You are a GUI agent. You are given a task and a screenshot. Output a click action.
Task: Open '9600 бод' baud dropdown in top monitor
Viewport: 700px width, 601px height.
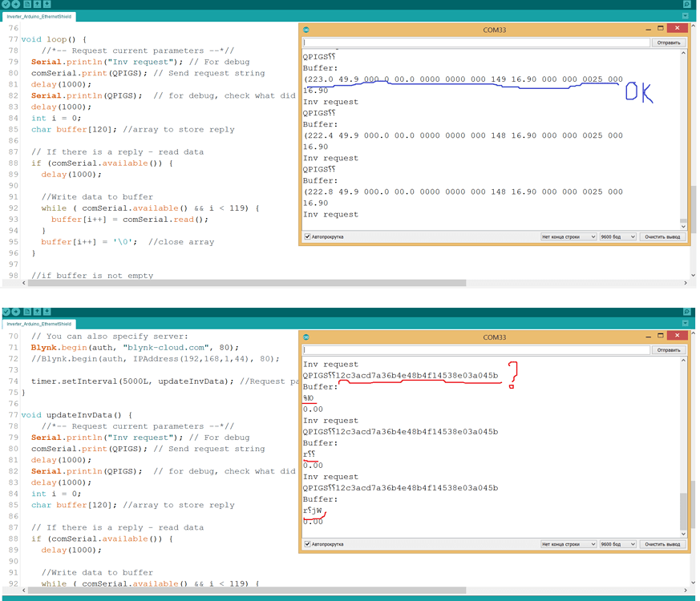coord(617,237)
